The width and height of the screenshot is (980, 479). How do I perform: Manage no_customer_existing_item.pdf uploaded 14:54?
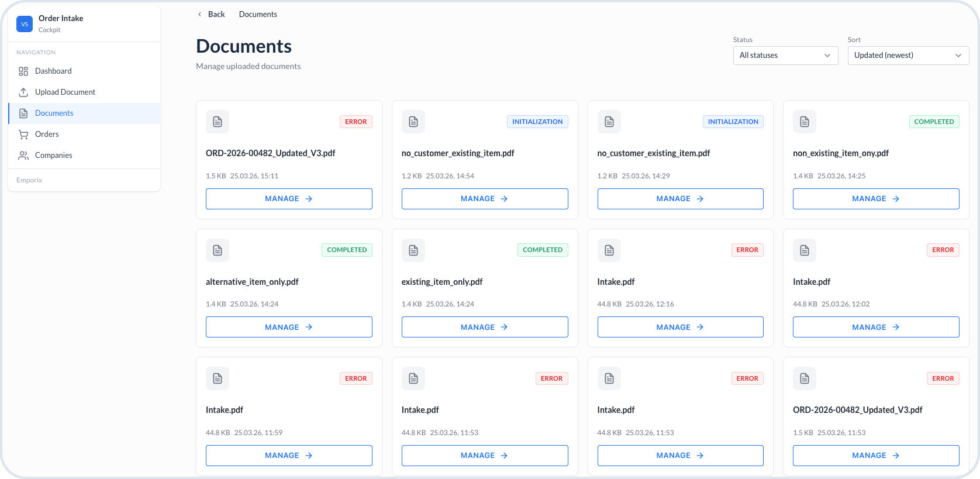click(x=485, y=199)
